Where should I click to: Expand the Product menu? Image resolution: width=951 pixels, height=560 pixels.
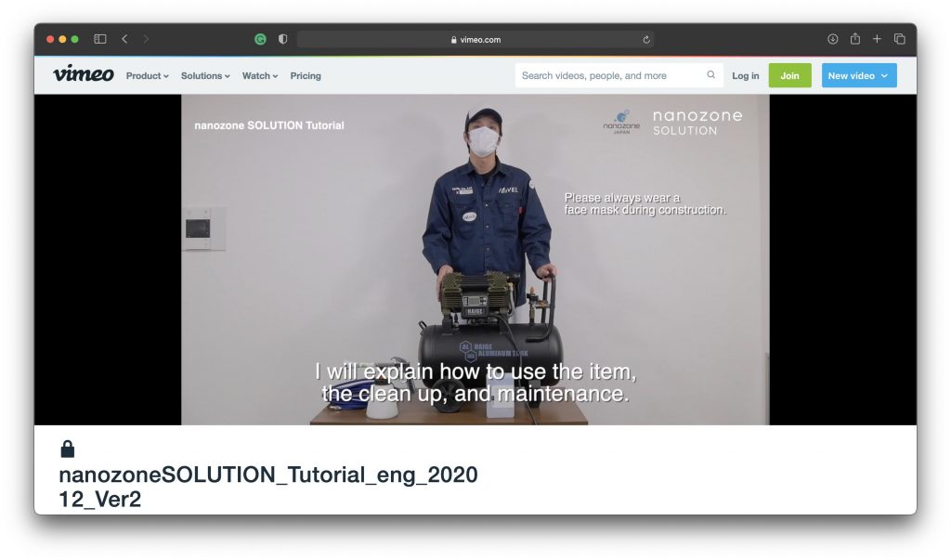[x=148, y=76]
